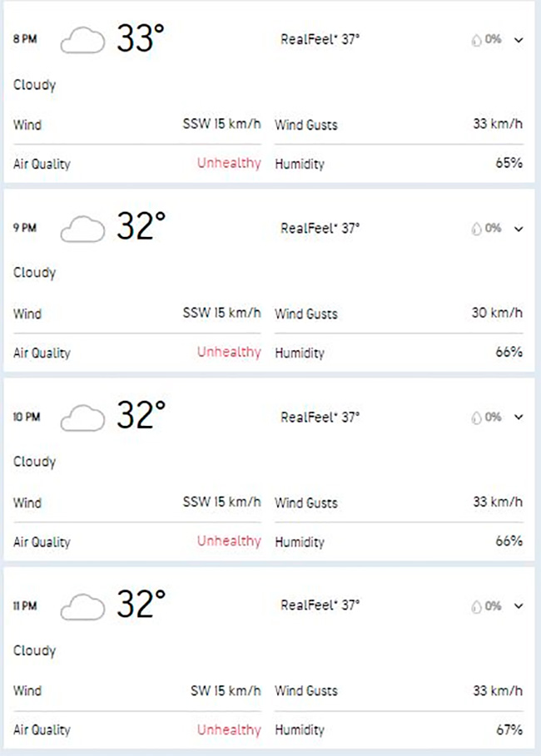This screenshot has width=541, height=756.
Task: Click the cloud icon for 9 PM
Action: tap(84, 229)
